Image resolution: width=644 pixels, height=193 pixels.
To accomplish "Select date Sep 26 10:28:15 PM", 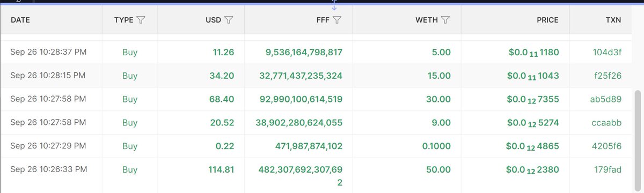I will point(48,76).
